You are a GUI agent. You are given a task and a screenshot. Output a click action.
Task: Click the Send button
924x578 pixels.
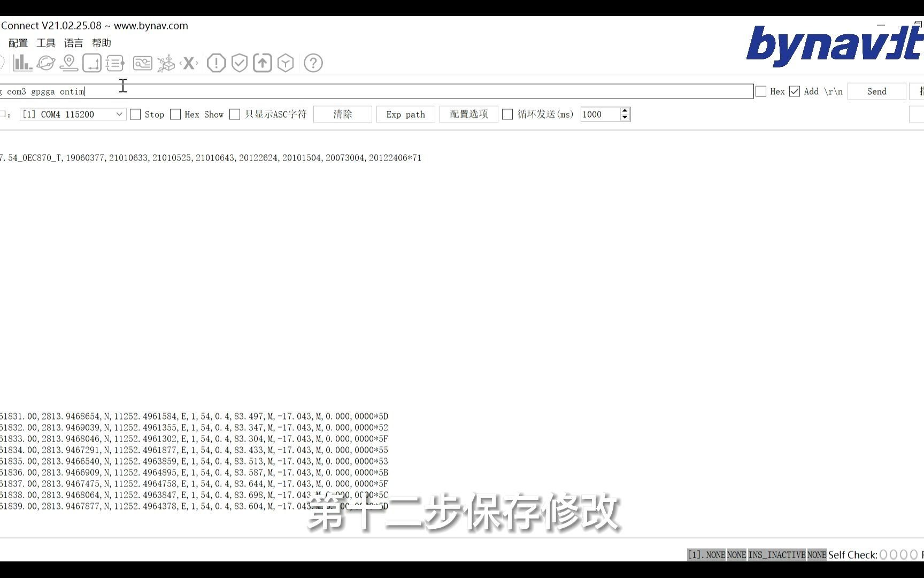[877, 92]
